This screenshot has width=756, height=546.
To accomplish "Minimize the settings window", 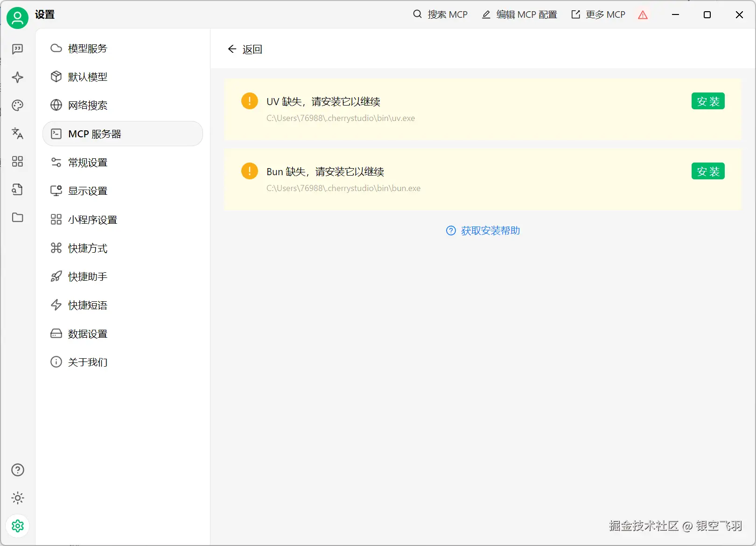I will coord(675,14).
